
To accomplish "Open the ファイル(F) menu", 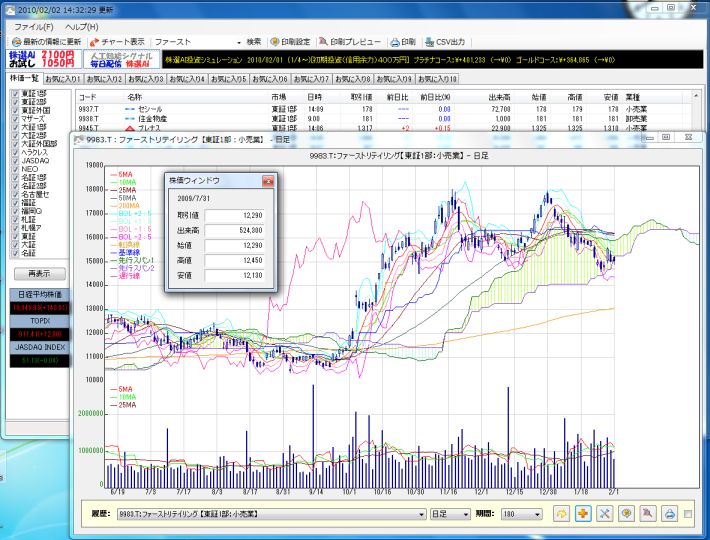I will (33, 26).
